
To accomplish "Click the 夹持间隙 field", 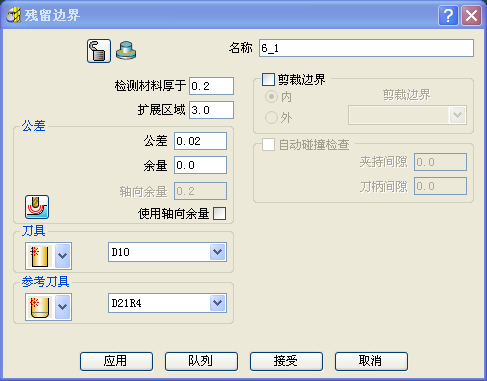I will (440, 162).
